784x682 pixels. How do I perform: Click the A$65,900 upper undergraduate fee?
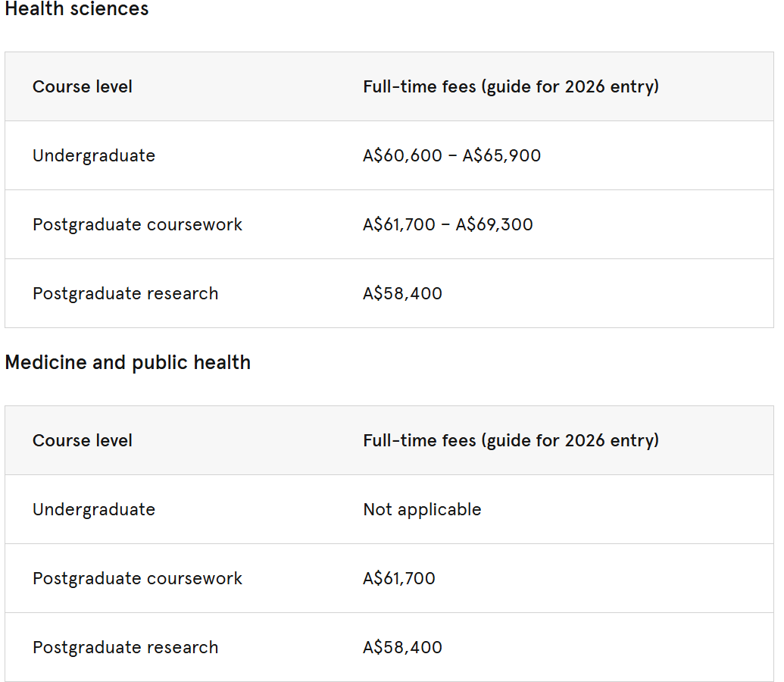pos(501,155)
